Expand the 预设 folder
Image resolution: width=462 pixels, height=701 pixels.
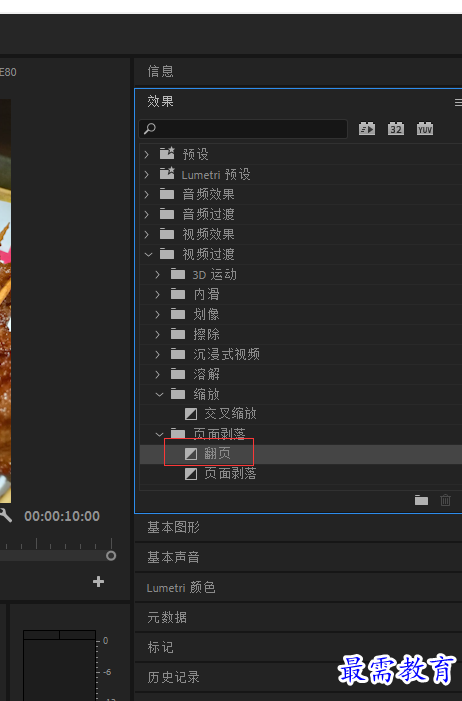[x=147, y=155]
